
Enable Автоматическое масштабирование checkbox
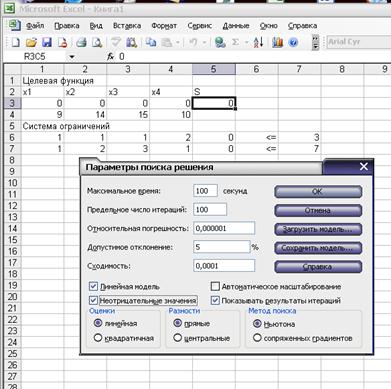215,286
